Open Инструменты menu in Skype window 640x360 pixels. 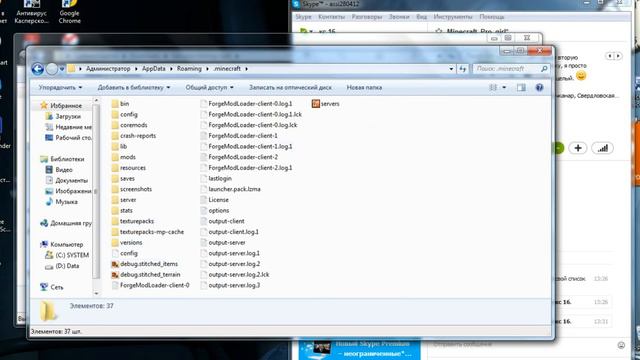pyautogui.click(x=452, y=17)
